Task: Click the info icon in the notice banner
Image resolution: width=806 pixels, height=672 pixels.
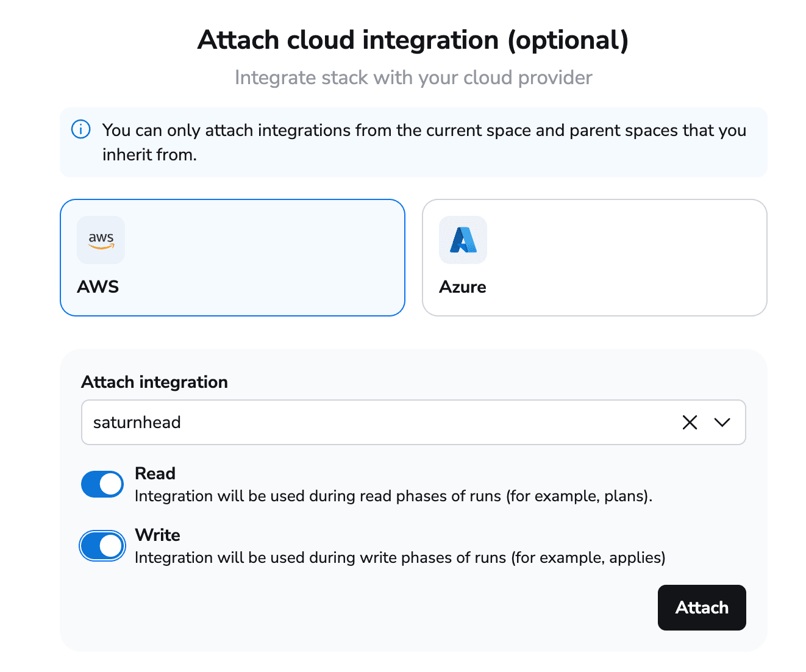Action: pos(81,129)
